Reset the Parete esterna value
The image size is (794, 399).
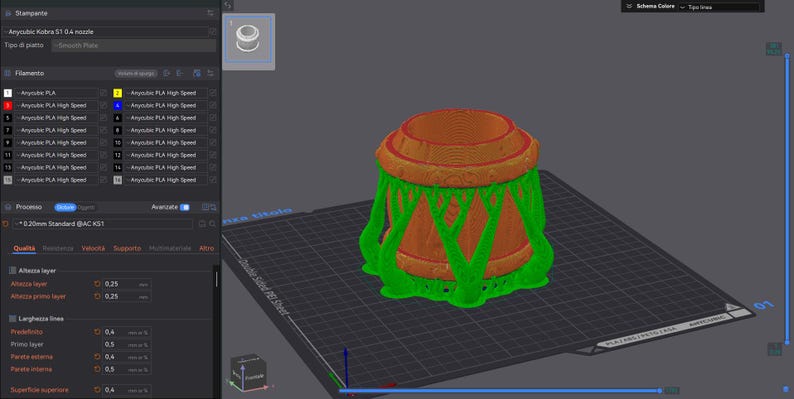pos(97,357)
